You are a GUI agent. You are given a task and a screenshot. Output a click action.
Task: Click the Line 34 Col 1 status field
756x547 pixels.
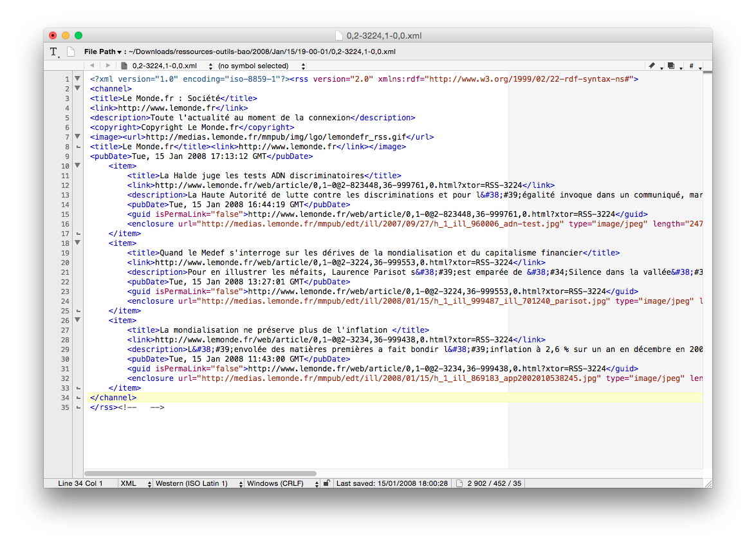point(80,483)
